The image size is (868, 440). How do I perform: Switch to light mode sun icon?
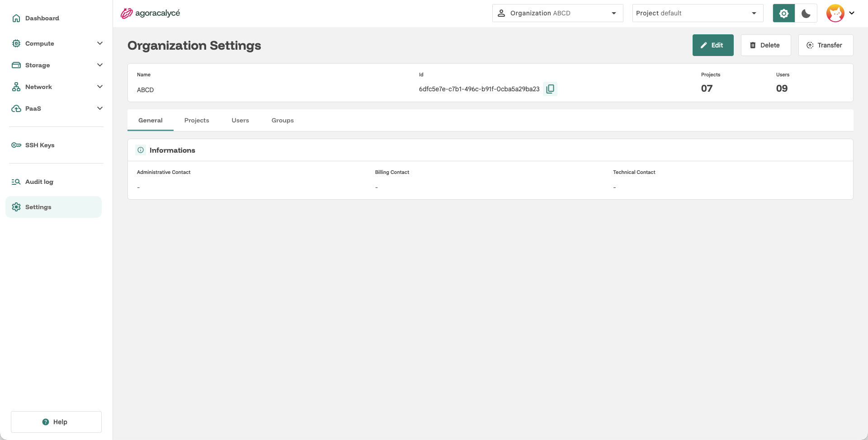[784, 13]
